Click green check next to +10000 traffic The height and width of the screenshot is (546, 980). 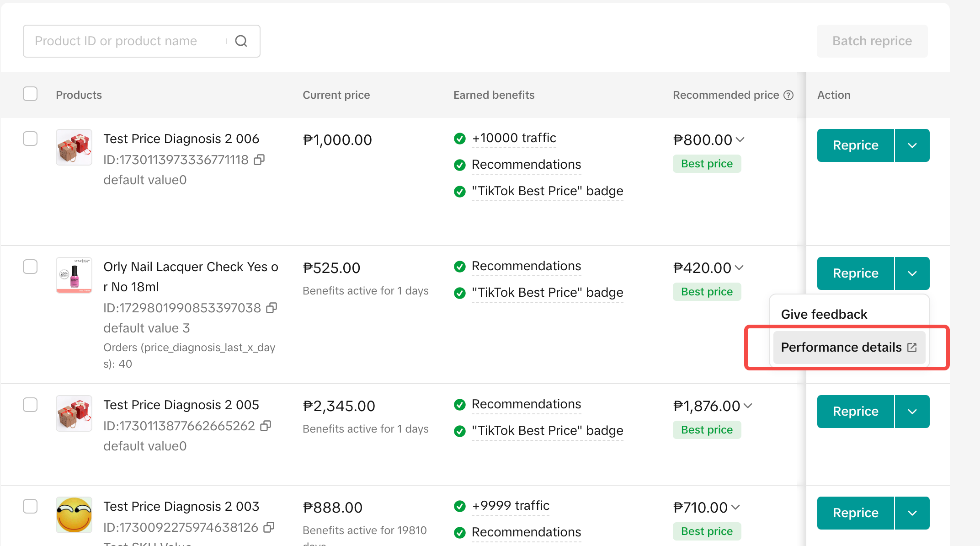[460, 139]
